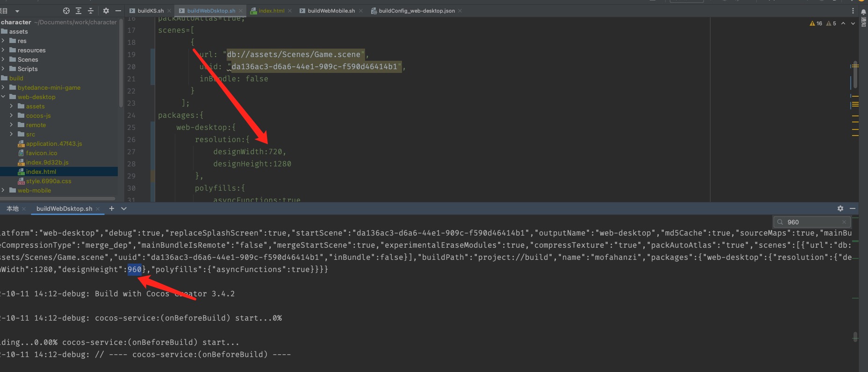Close the buildWebDsktop.sh terminal tab
The width and height of the screenshot is (868, 372).
(x=98, y=209)
